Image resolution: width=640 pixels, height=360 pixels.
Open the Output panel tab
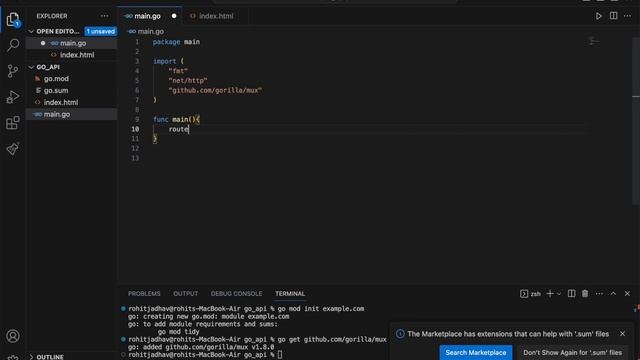click(x=185, y=293)
